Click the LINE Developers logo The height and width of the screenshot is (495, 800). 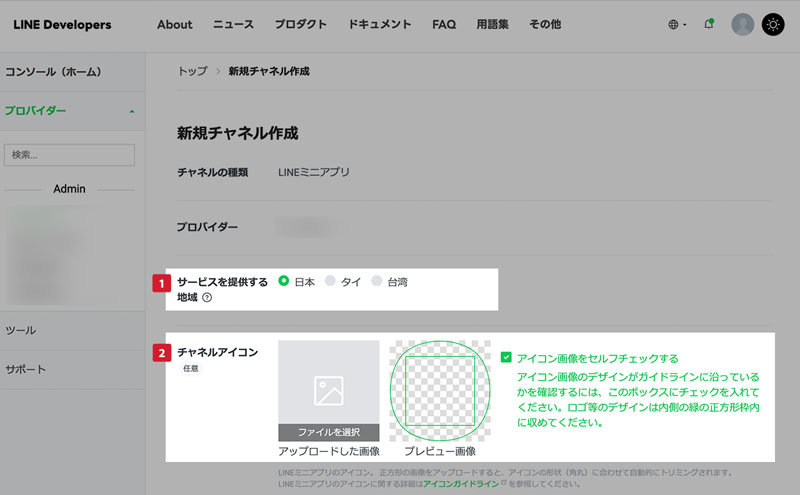point(62,25)
